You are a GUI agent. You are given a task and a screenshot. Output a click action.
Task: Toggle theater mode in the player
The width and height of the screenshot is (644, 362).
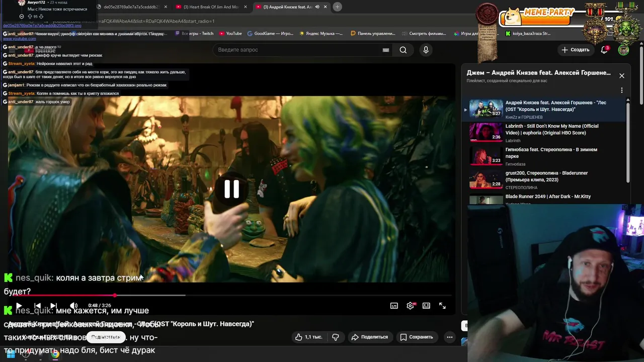coord(426,306)
